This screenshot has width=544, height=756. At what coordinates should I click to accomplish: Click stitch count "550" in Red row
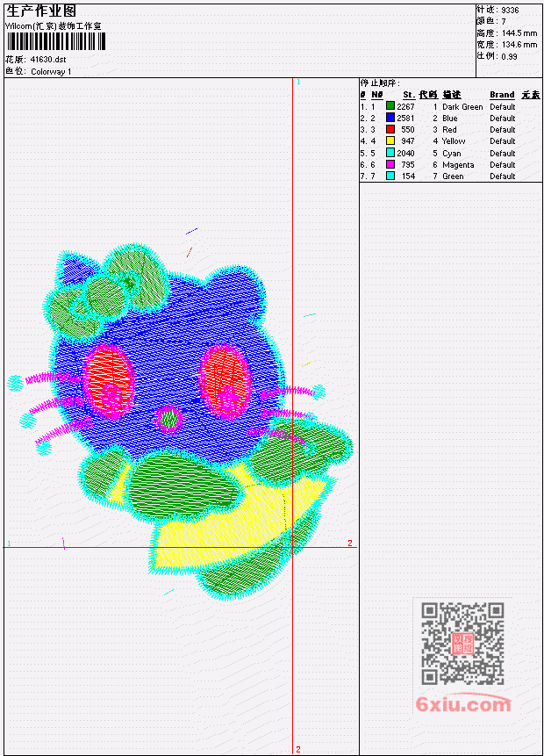[x=408, y=130]
